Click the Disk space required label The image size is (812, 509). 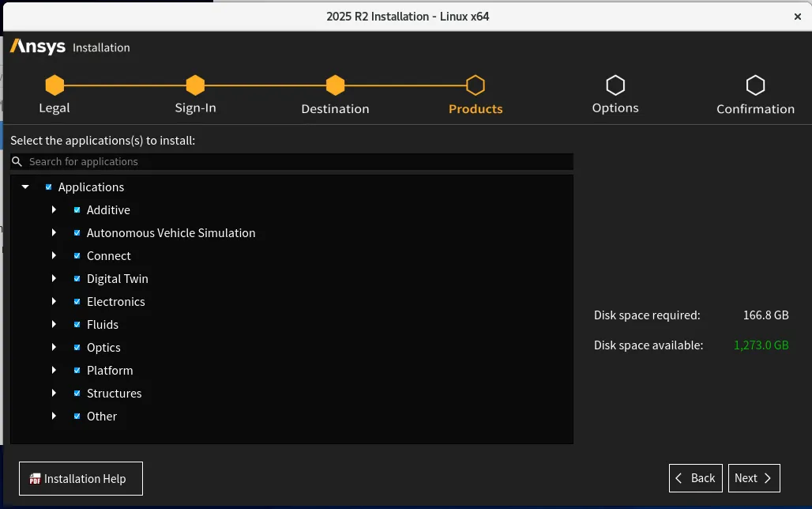[x=647, y=315]
